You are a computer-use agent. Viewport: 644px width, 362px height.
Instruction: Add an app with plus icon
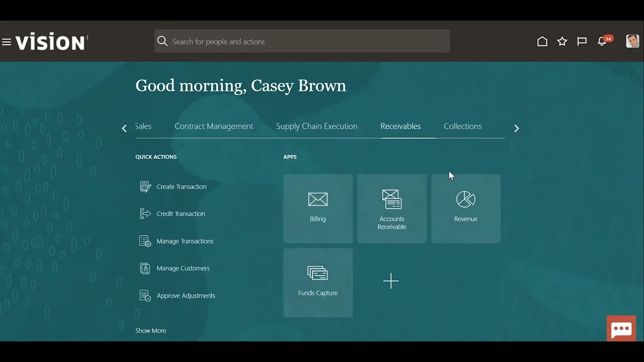click(x=391, y=281)
